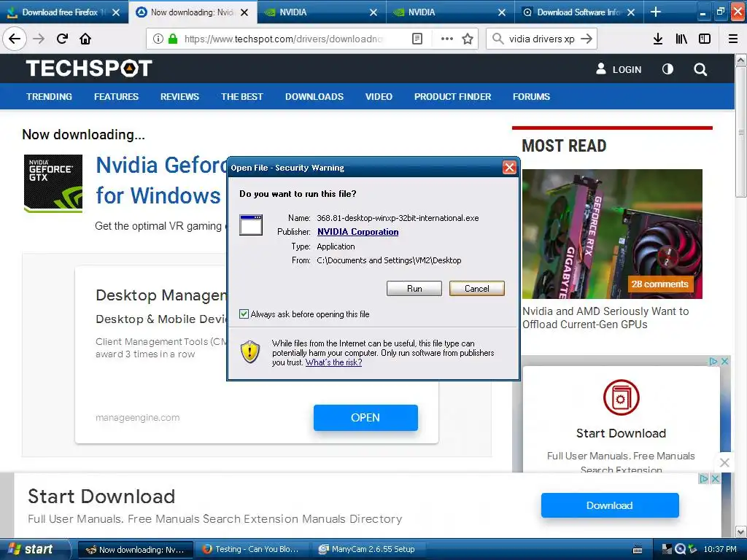Click the Run button
Viewport: 747px width, 560px height.
pyautogui.click(x=414, y=289)
